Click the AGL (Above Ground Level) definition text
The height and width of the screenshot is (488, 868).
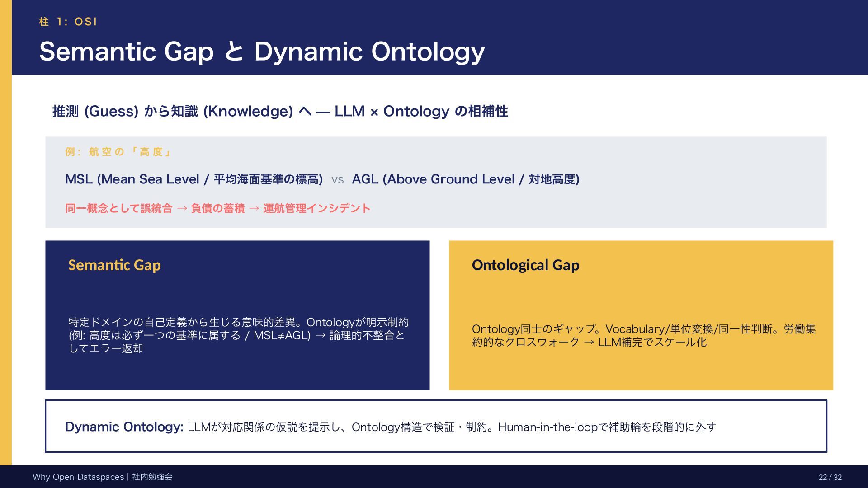(x=465, y=179)
